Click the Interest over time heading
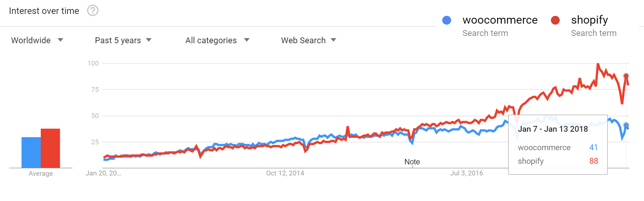Image resolution: width=644 pixels, height=201 pixels. pyautogui.click(x=44, y=11)
